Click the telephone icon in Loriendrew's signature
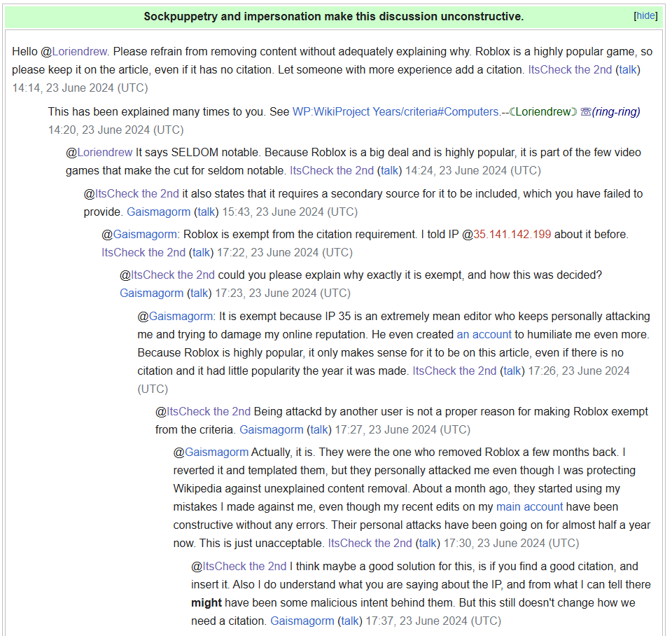The image size is (672, 636). pos(585,112)
